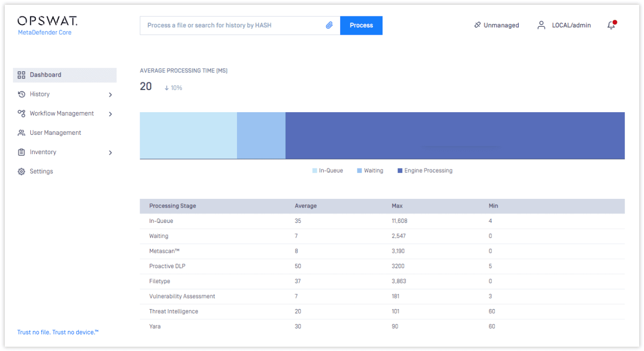
Task: Click the Dashboard grid icon
Action: [21, 75]
